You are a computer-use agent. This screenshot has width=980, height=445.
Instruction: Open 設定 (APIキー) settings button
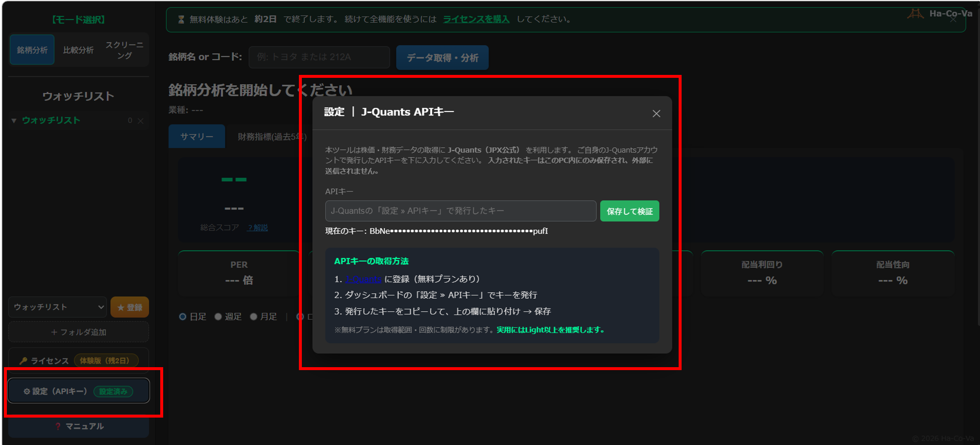click(x=78, y=391)
